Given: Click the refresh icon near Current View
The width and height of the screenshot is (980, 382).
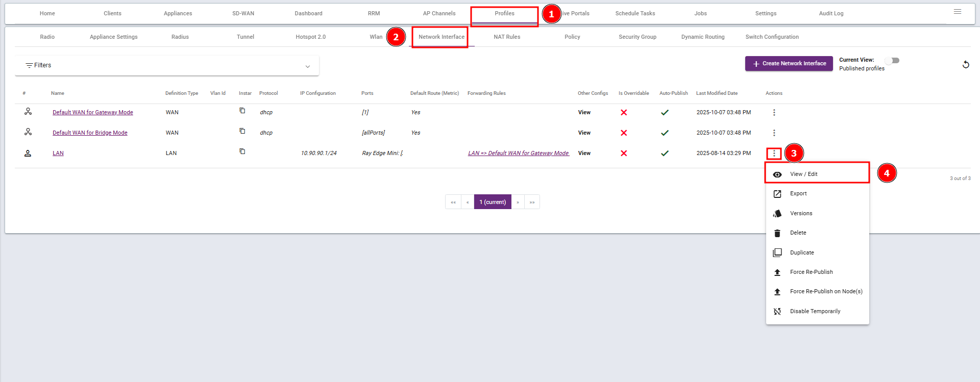Looking at the screenshot, I should (966, 65).
